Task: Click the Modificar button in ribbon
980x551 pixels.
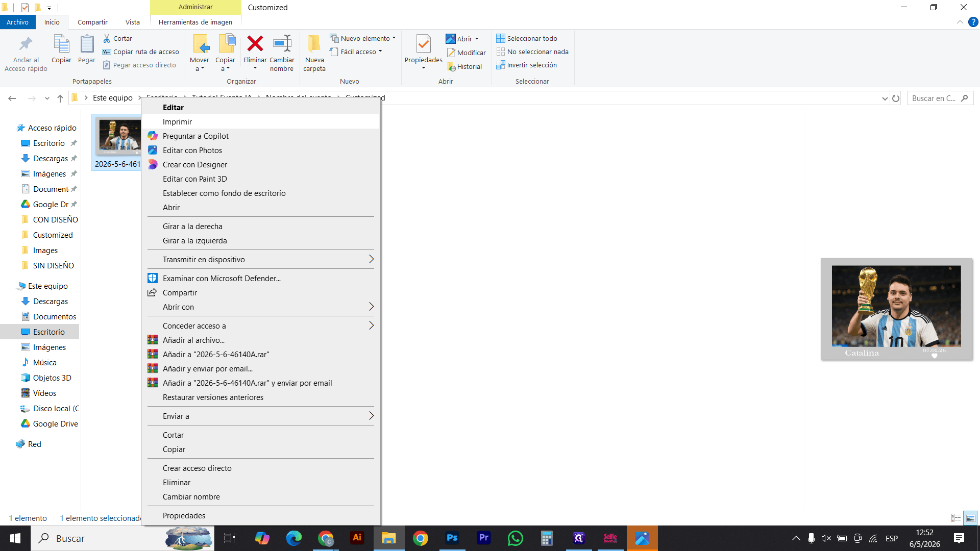Action: (x=466, y=53)
